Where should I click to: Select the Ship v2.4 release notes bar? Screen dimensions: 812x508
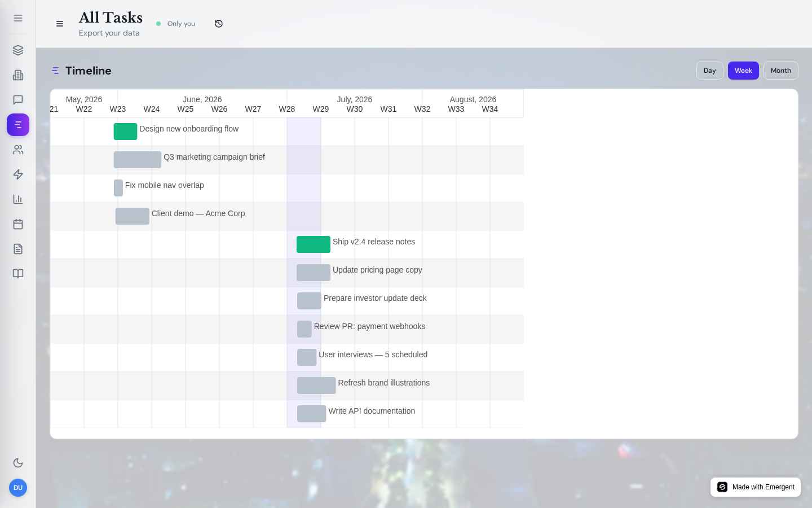(x=314, y=244)
